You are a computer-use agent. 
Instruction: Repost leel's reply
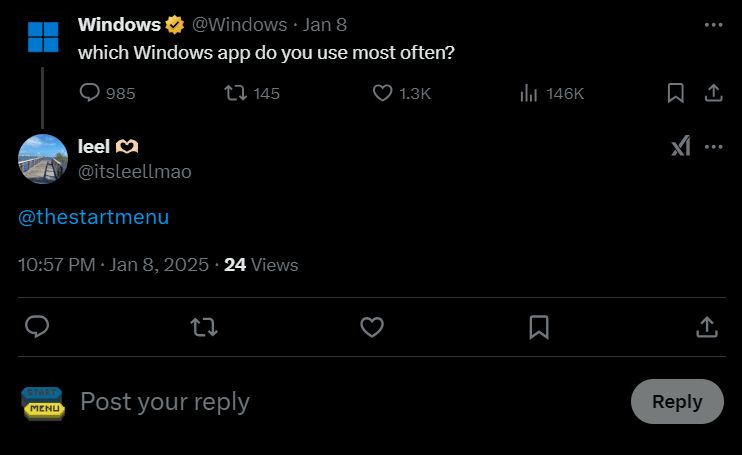204,327
